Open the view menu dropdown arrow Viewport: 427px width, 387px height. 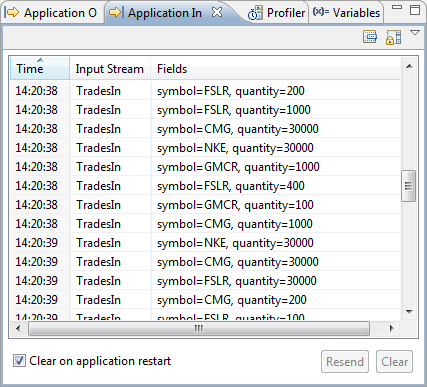(415, 33)
